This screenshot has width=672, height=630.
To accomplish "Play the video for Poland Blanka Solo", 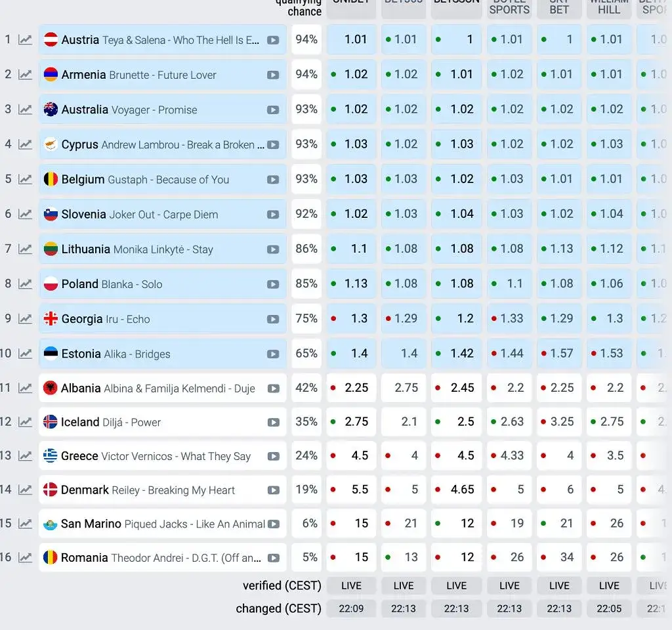I will click(273, 285).
